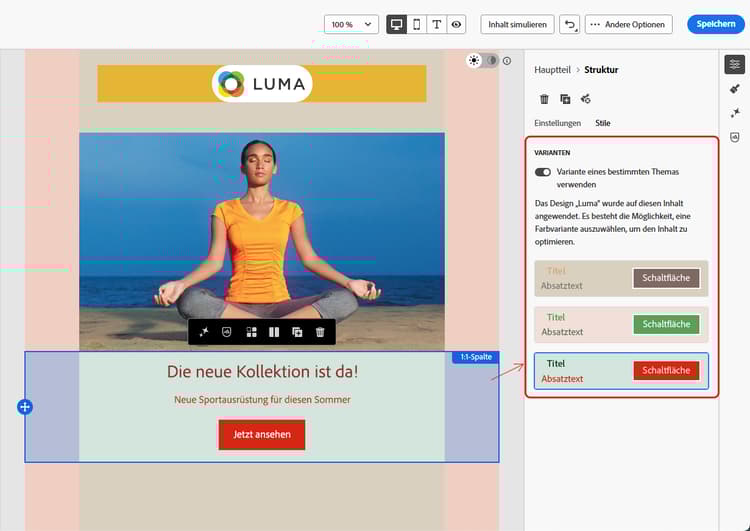Click conditional content icon beside duplicate icon

pos(585,99)
